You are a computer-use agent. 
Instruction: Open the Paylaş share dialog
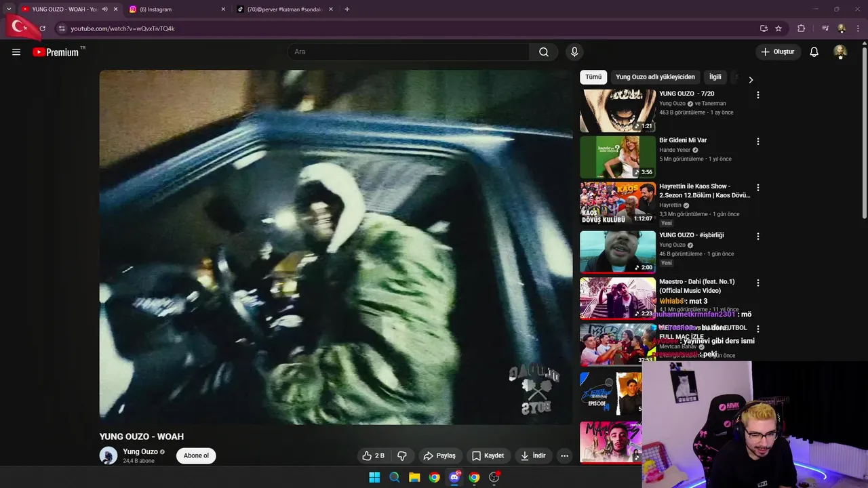pyautogui.click(x=439, y=455)
